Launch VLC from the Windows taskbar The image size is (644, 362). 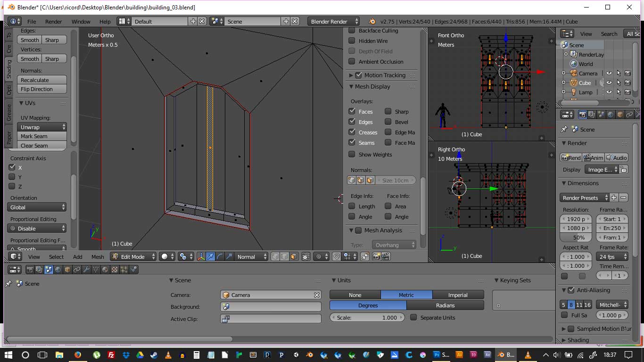168,355
